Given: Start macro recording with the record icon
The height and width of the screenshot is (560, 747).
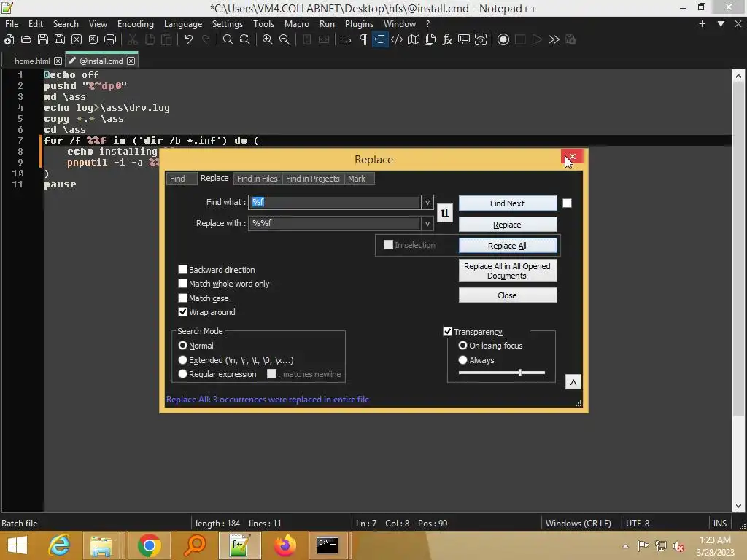Looking at the screenshot, I should click(x=503, y=39).
